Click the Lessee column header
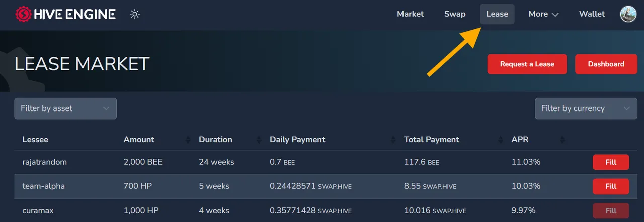This screenshot has width=644, height=222. click(35, 140)
